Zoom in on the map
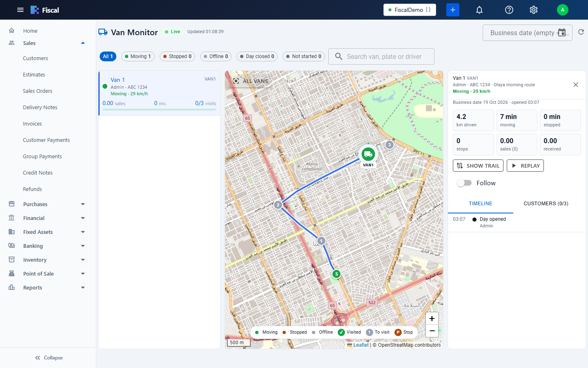588x368 pixels. (x=432, y=319)
